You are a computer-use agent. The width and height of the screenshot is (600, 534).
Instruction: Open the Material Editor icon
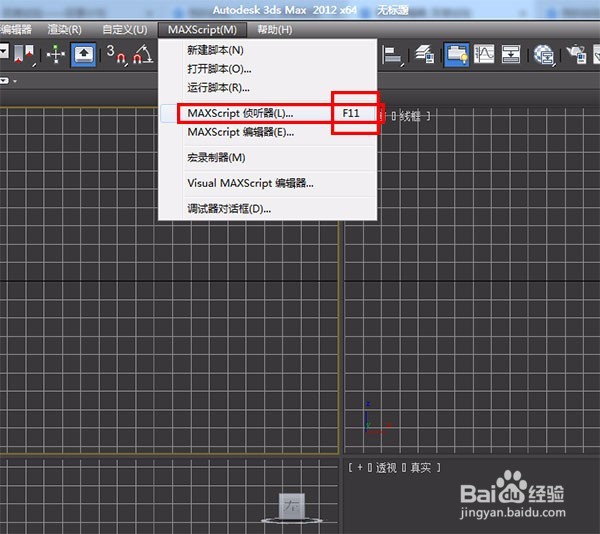[x=544, y=55]
